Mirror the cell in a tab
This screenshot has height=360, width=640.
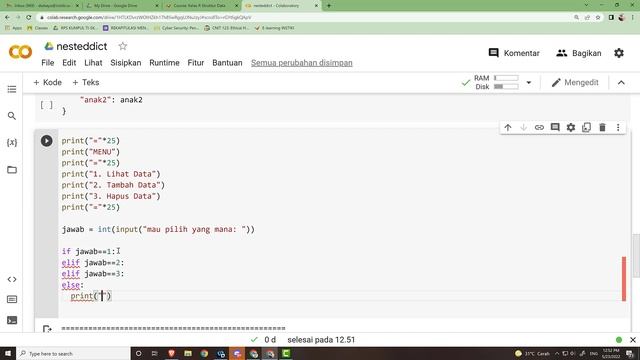[587, 127]
